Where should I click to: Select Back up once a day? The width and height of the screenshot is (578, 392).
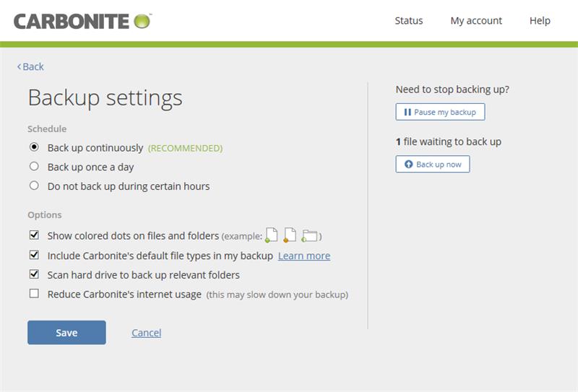pos(34,166)
